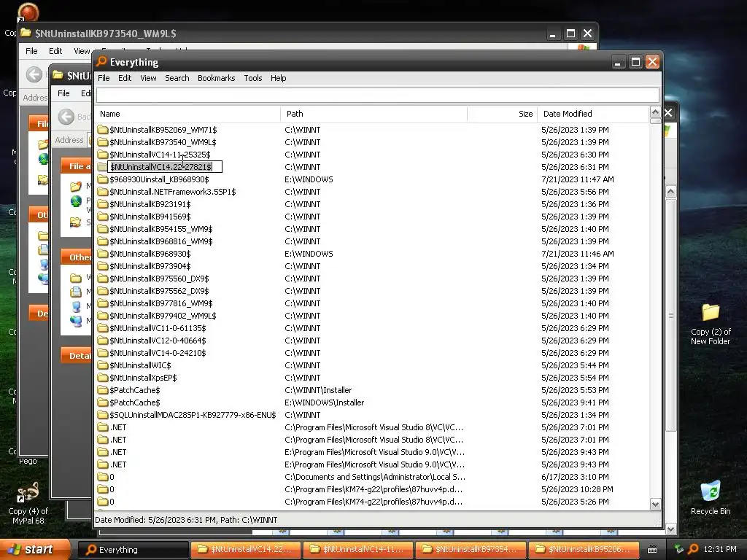Click folder icon of $SQLUninstallMDAC28SP1-KB927779-x86-ENU$

(102, 414)
